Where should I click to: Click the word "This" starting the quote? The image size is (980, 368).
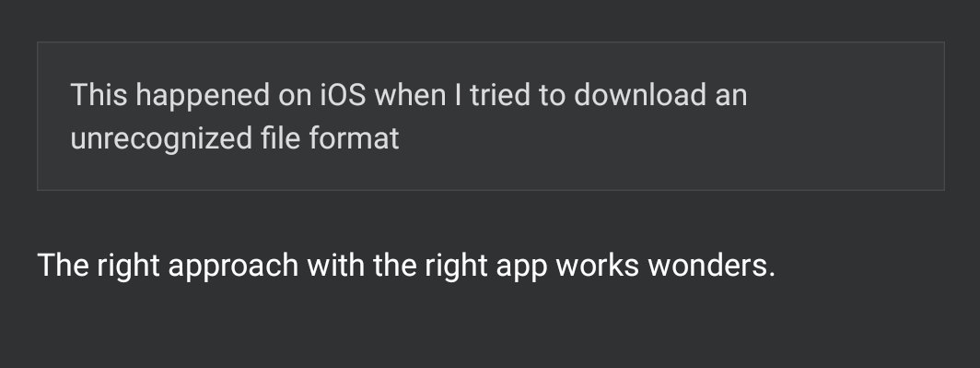click(x=99, y=95)
